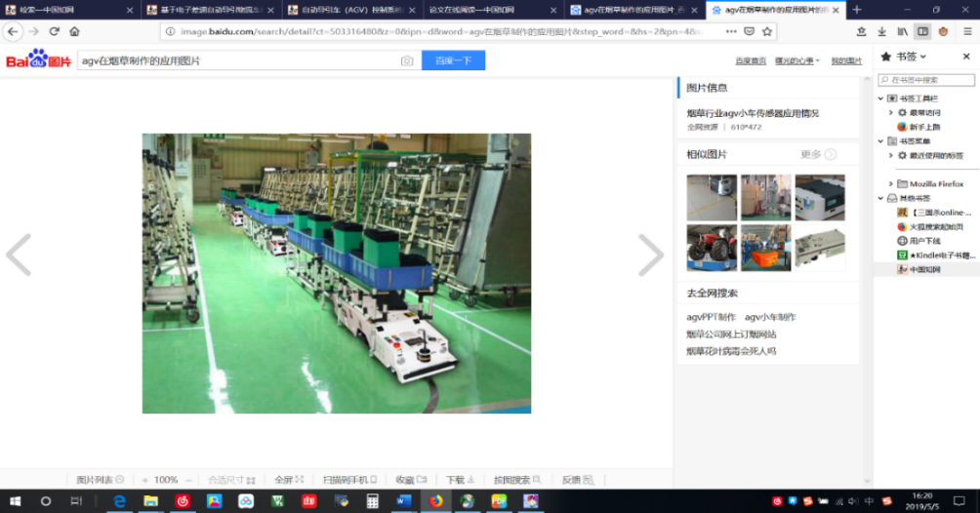Enter fullscreen via 全屏 button

point(289,480)
